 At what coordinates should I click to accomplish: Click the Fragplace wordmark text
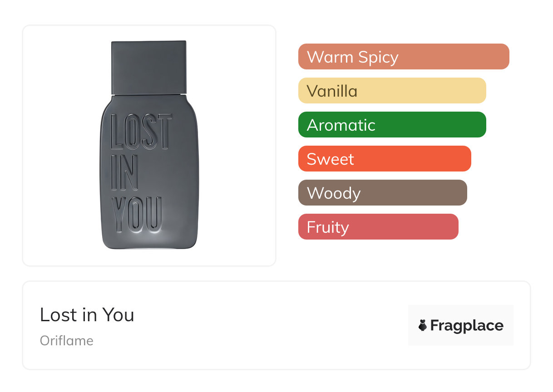[x=467, y=325]
